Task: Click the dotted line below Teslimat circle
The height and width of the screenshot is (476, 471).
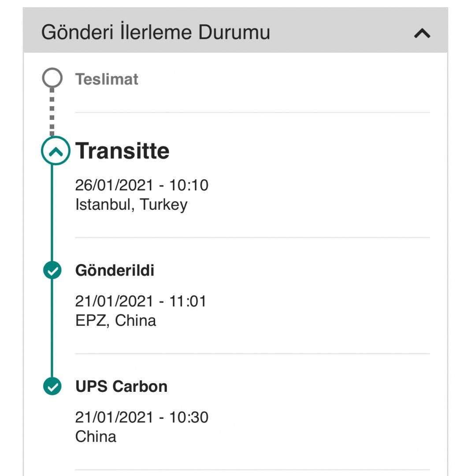Action: point(52,110)
